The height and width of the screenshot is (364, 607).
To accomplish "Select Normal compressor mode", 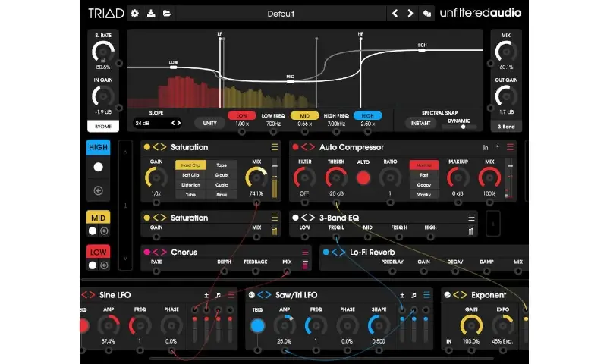I will 424,165.
